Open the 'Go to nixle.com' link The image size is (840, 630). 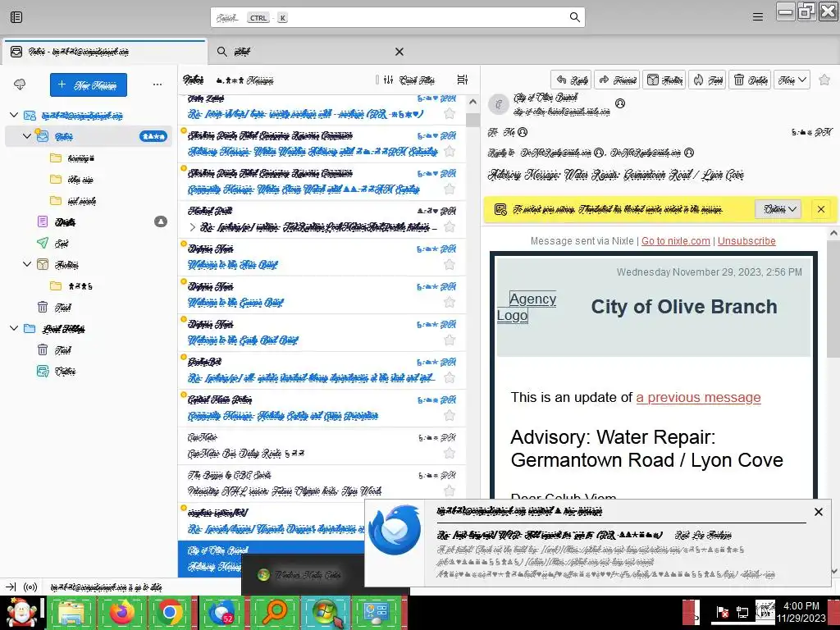click(676, 241)
